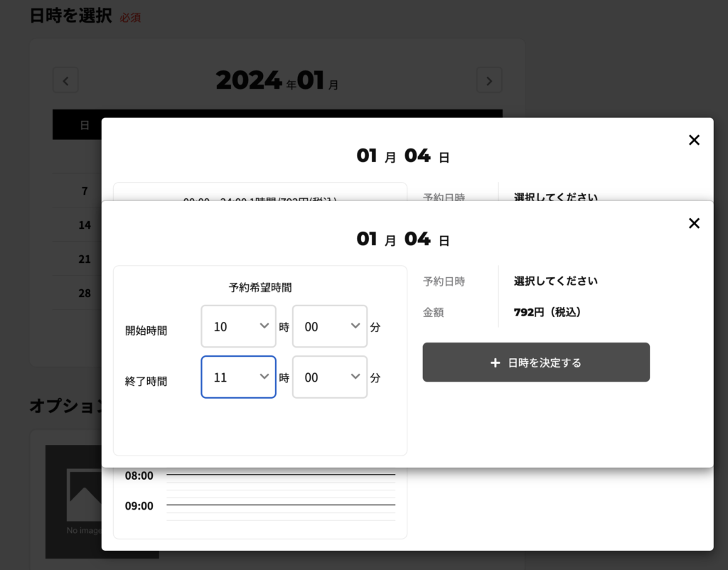Click the 08:00 timeline row
This screenshot has width=728, height=570.
pos(280,475)
